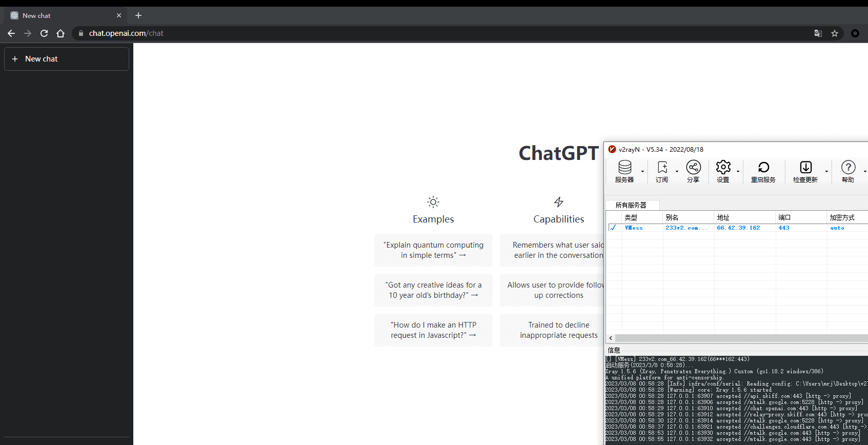Click the server list scroll-left arrow

611,338
